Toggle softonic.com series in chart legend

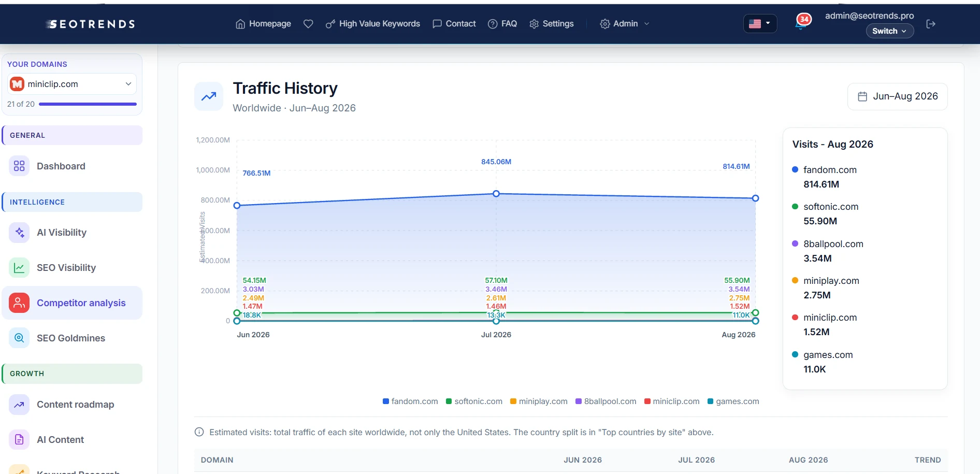(474, 401)
